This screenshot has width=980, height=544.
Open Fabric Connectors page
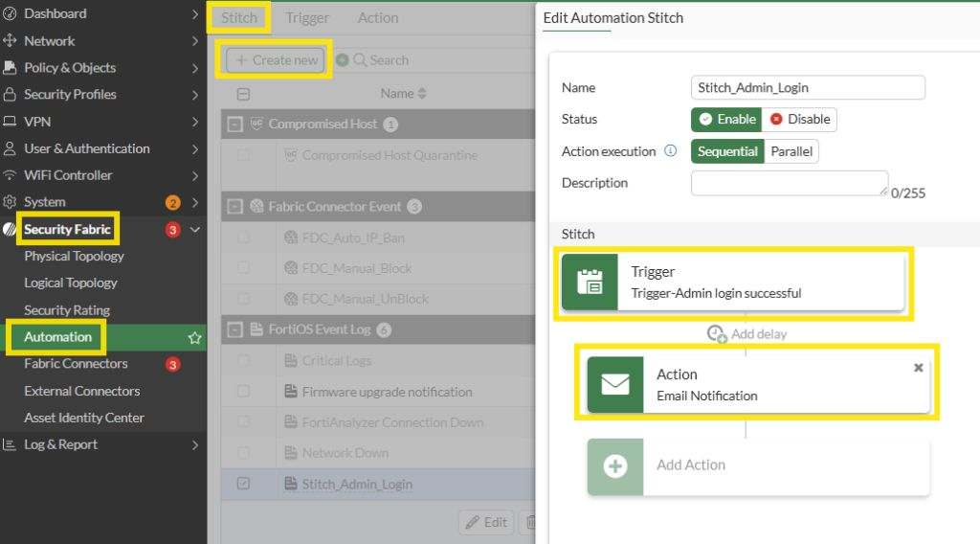[x=76, y=364]
